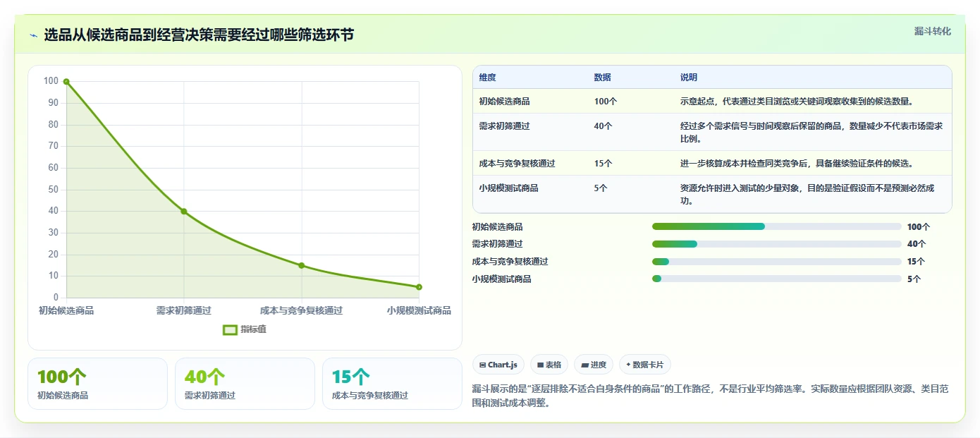Click table cell 小规模测试商品
This screenshot has height=438, width=980.
tap(508, 188)
